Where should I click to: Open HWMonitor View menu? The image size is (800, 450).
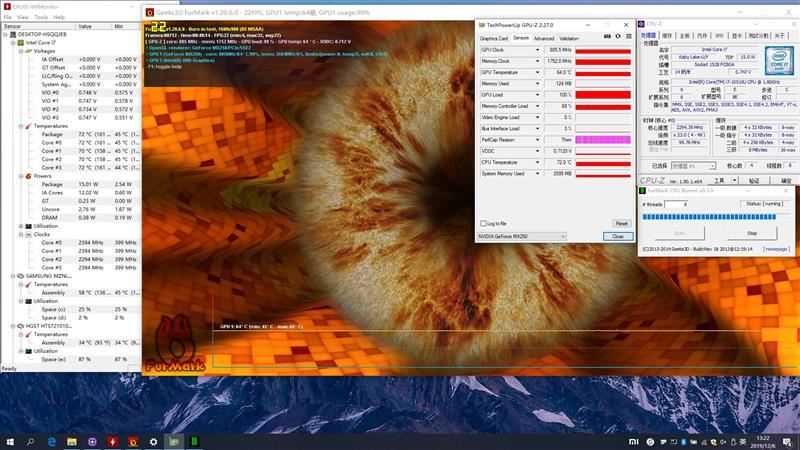coord(23,17)
